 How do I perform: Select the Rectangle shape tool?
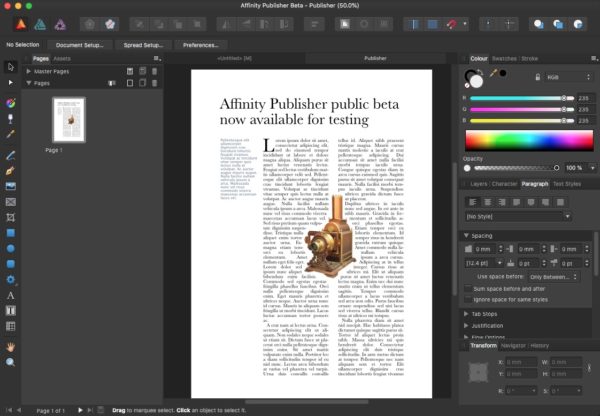11,233
